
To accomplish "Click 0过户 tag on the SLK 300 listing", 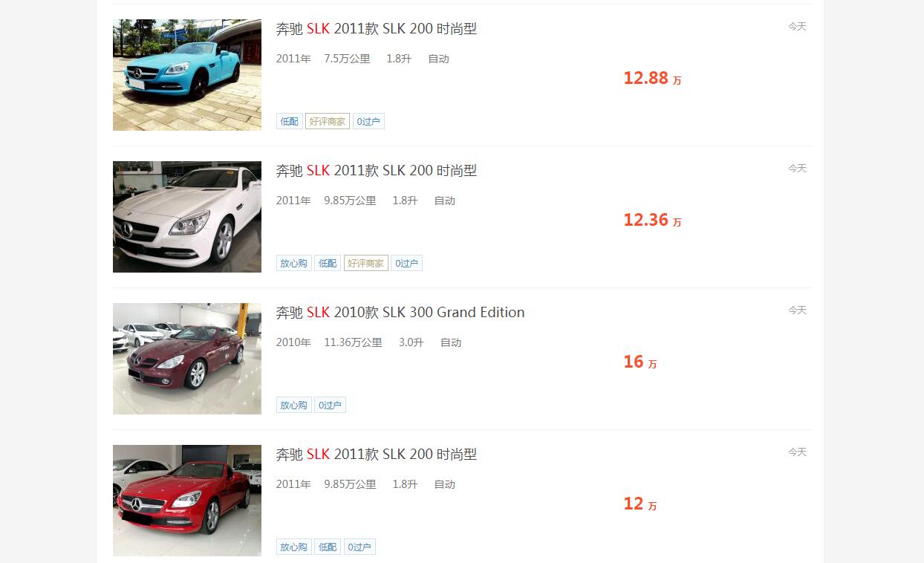I will pos(330,405).
